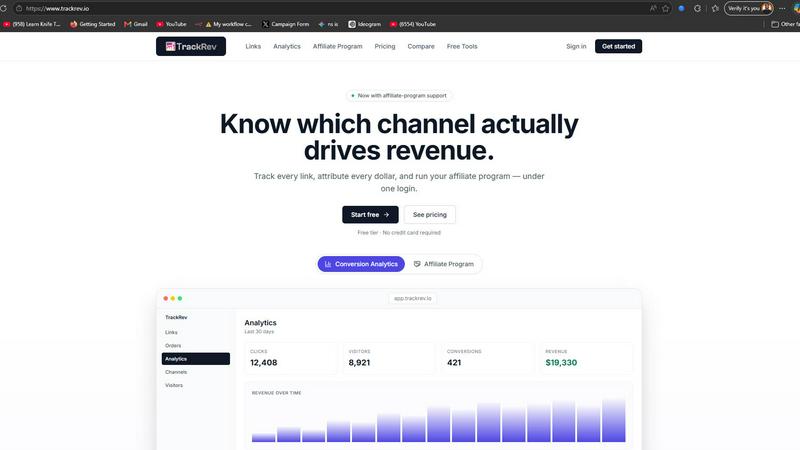Select Channels in the demo sidebar
The width and height of the screenshot is (800, 450).
[176, 372]
